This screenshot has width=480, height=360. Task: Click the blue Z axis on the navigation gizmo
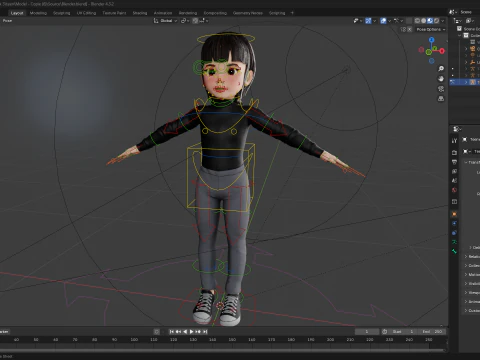coord(432,40)
